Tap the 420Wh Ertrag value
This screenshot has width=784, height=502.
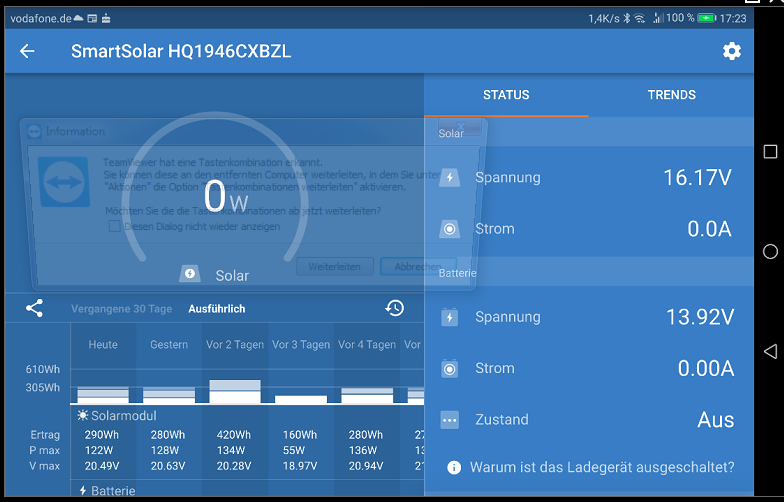[x=234, y=435]
